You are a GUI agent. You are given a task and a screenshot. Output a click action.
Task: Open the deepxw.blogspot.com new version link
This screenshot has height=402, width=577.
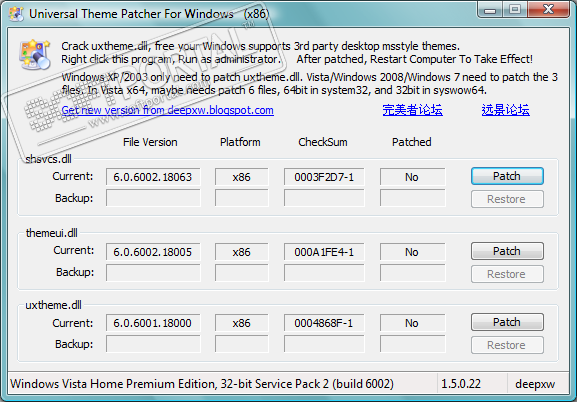click(x=167, y=110)
